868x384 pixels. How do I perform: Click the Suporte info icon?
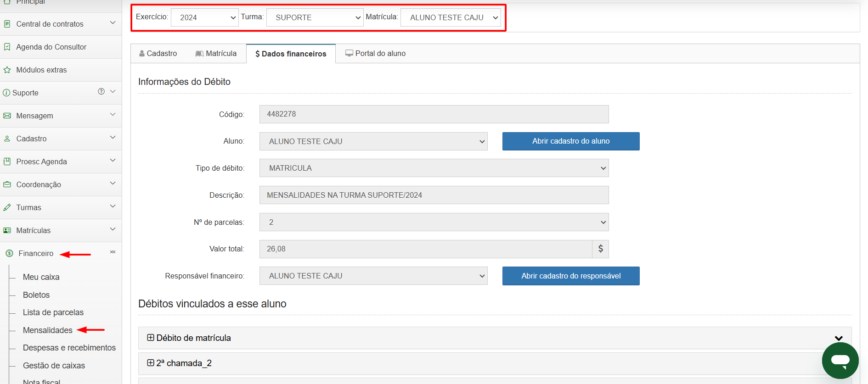[x=6, y=93]
